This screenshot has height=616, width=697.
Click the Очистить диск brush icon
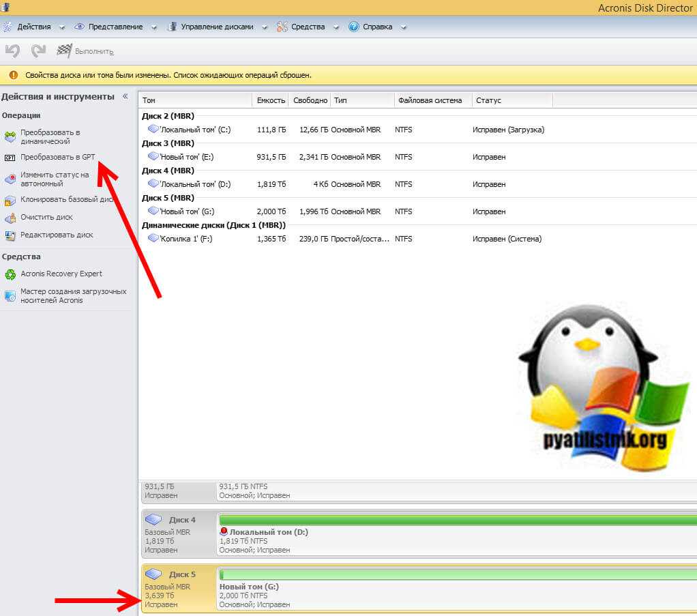(10, 218)
